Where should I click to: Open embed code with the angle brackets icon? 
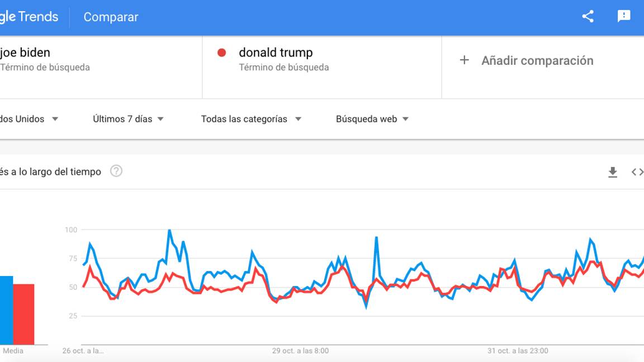[637, 172]
